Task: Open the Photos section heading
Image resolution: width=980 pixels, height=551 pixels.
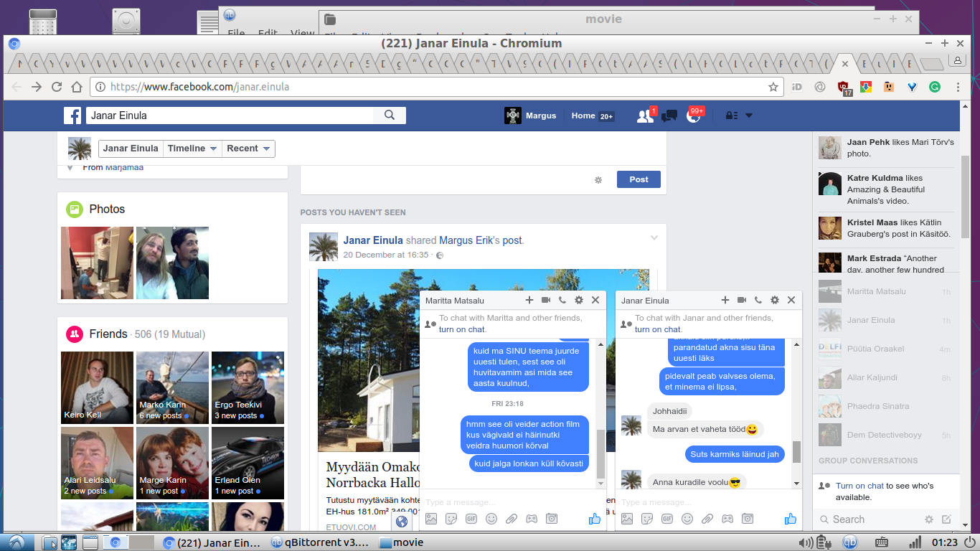Action: 107,209
